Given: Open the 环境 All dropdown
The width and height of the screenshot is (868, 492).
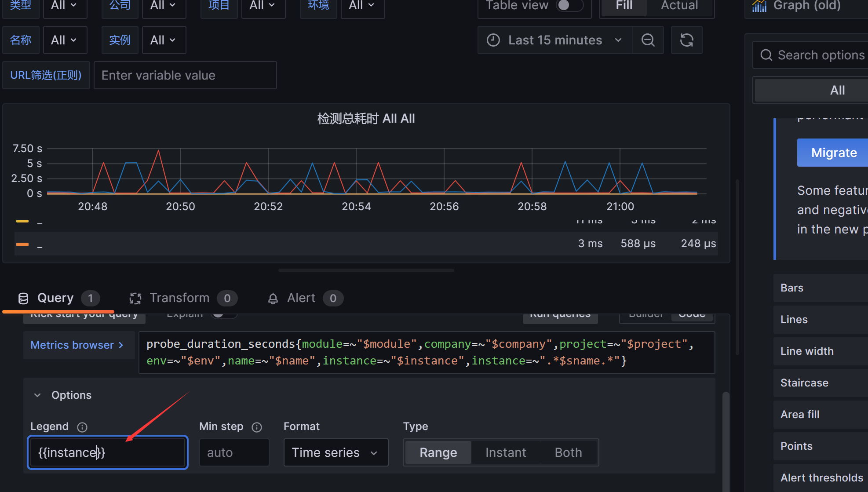Looking at the screenshot, I should (x=362, y=6).
